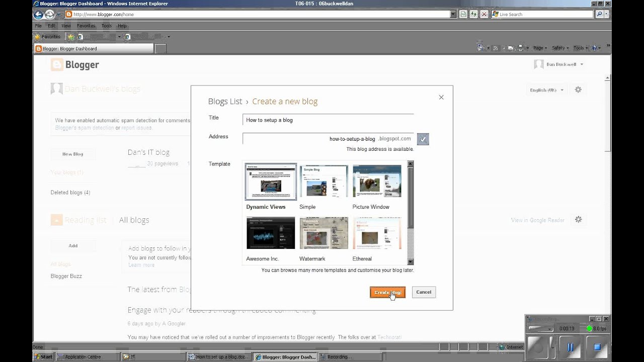Click the Read Mail envelope icon
This screenshot has height=362, width=644.
point(511,48)
